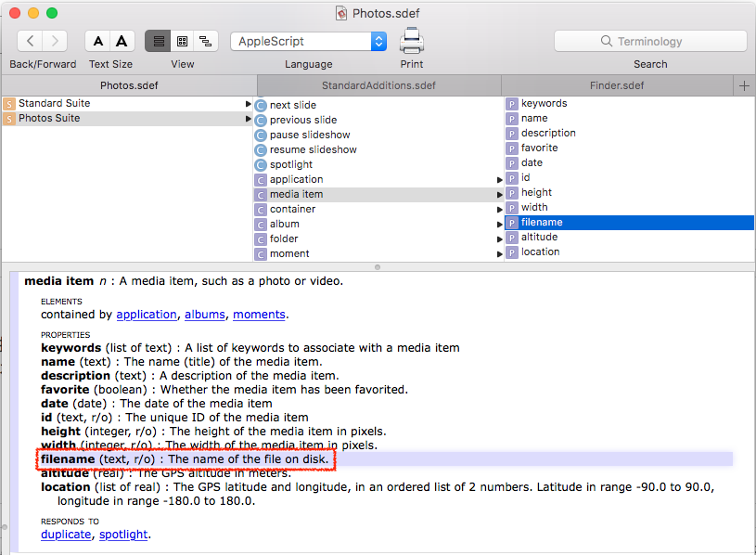
Task: Open the AppleScript language dropdown
Action: (x=309, y=42)
